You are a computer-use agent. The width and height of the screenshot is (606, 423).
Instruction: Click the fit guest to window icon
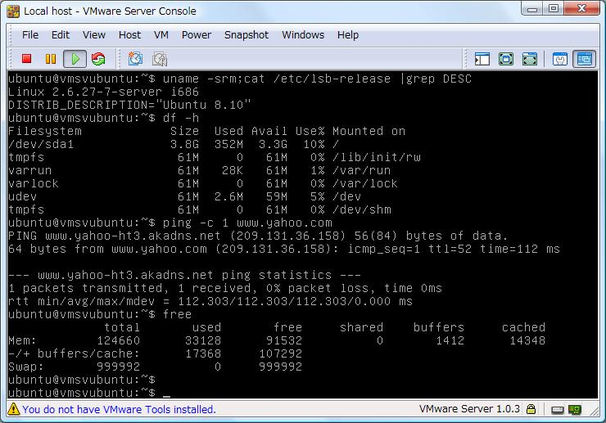click(529, 59)
